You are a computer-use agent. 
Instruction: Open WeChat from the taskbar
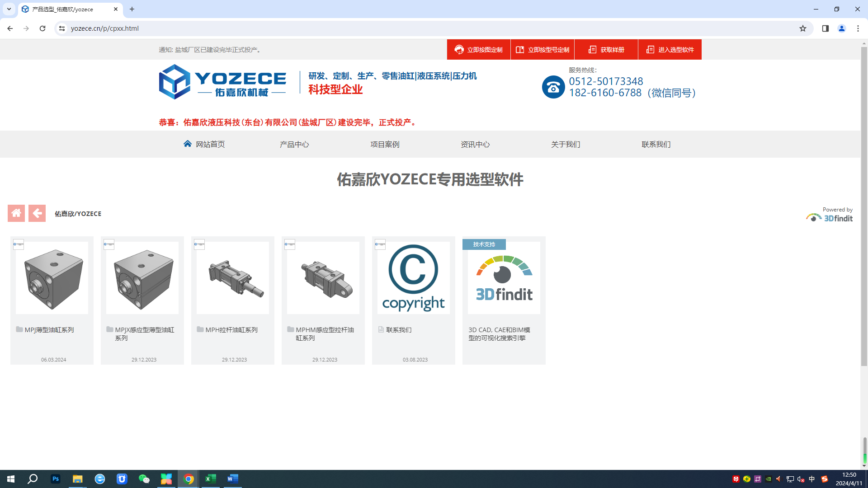(144, 479)
